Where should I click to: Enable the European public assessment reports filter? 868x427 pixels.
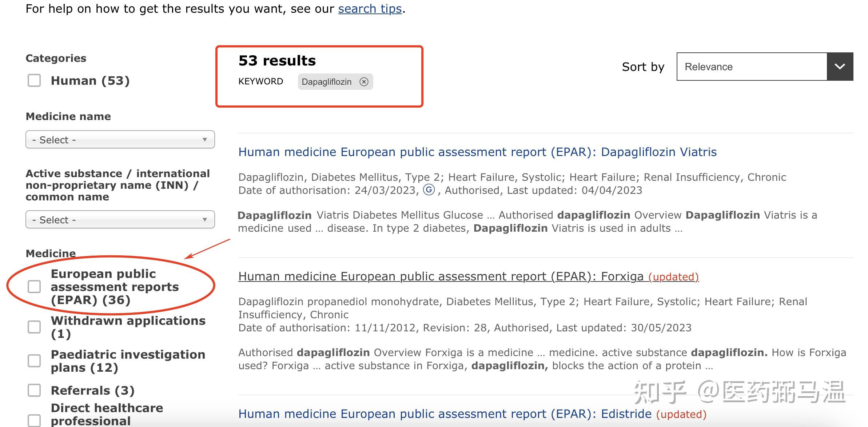[35, 287]
